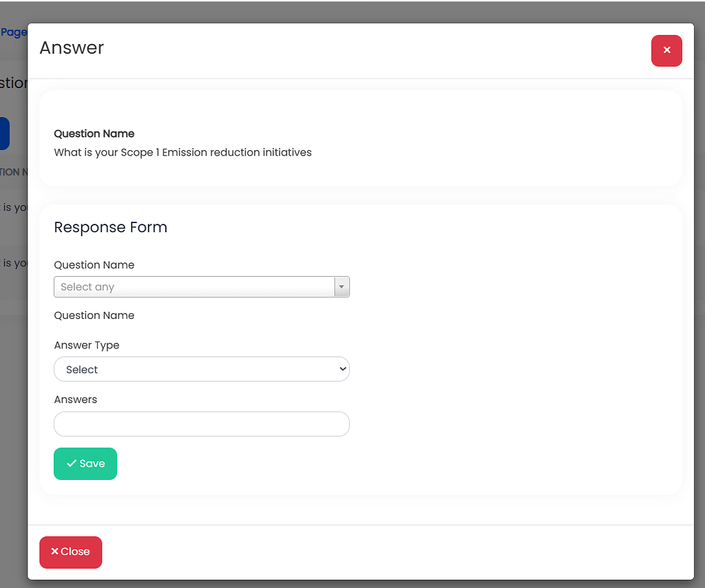
Task: Click the dropdown arrow on the Select any field
Action: coord(341,286)
